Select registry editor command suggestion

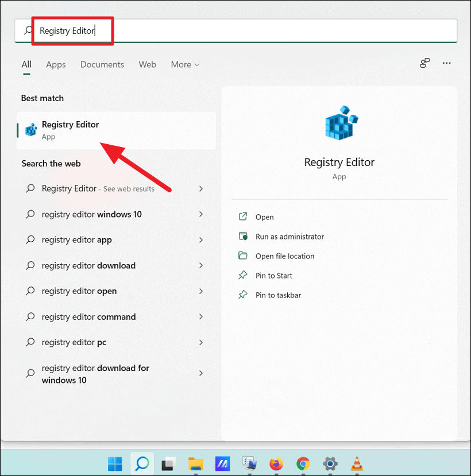88,317
